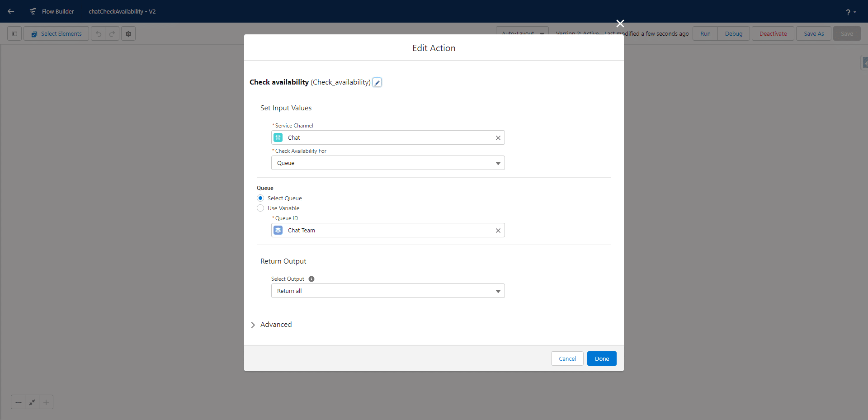Toggle the left toolbox panel icon
This screenshot has width=868, height=420.
(14, 34)
